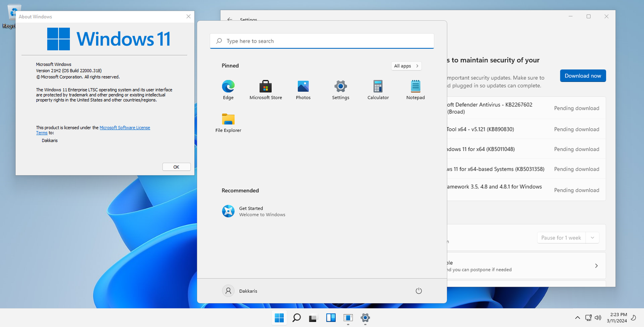Open Task View on the taskbar
644x327 pixels.
click(x=313, y=318)
